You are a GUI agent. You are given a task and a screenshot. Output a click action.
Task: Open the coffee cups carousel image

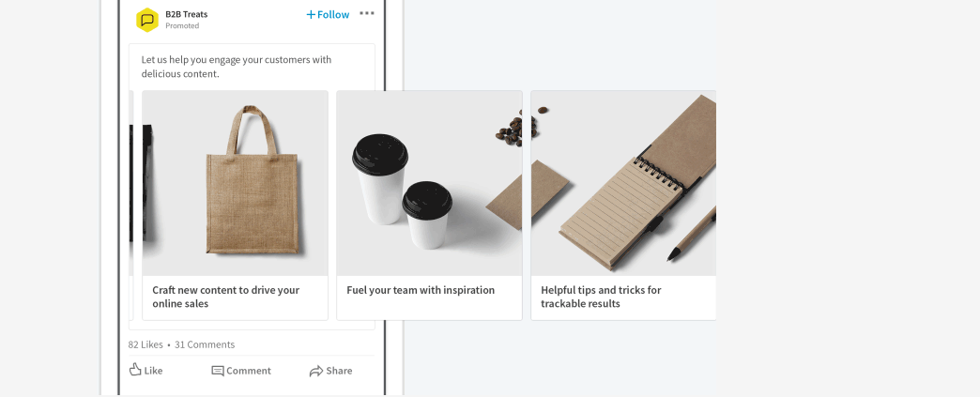pos(429,183)
